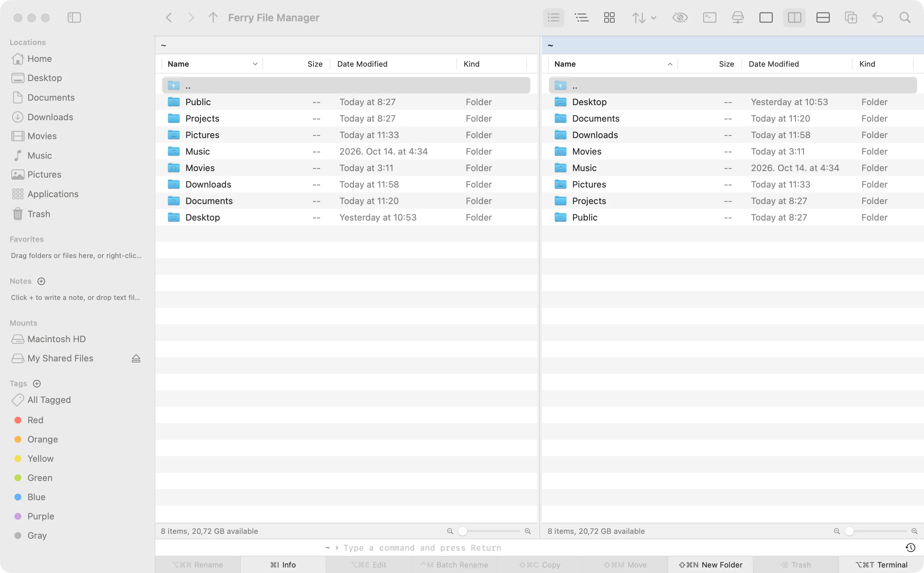Select horizontal split pane layout
Screen dimensions: 924x573
tap(823, 18)
